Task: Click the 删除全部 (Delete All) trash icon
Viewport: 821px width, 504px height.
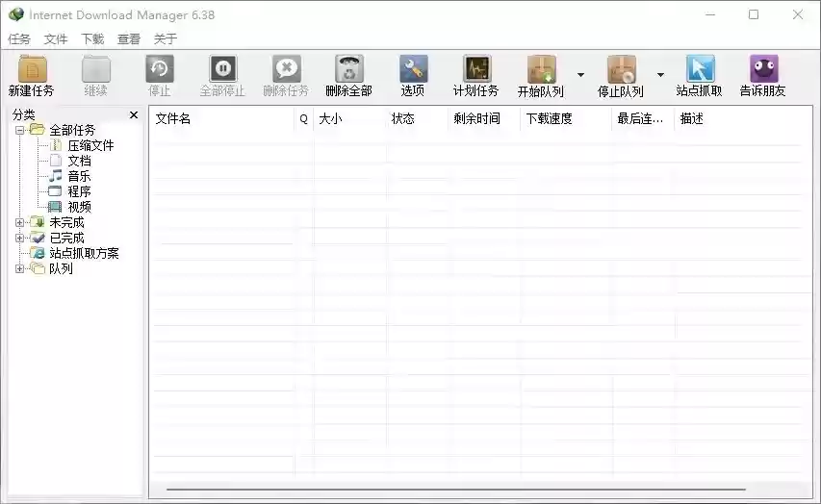Action: pos(348,70)
